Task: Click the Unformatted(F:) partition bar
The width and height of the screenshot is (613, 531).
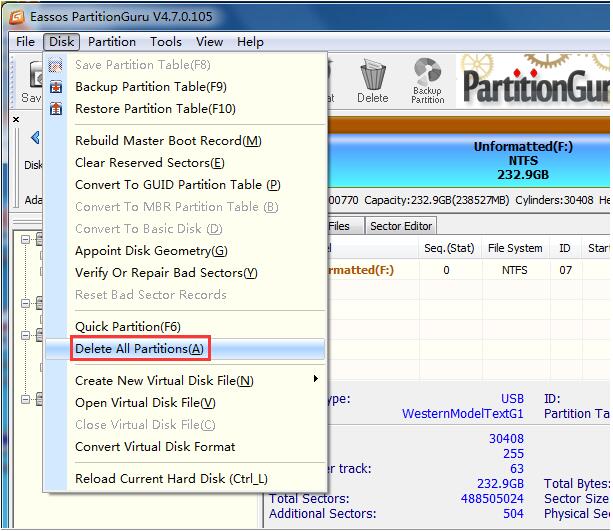Action: 468,160
